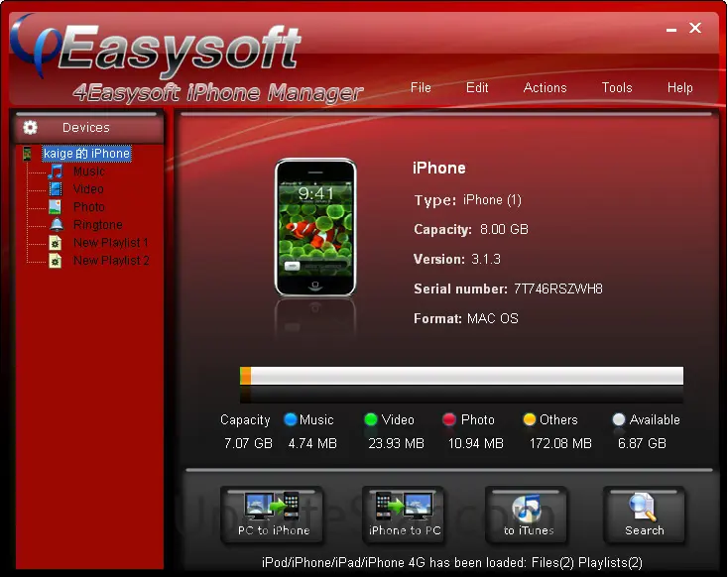Click the white Available legend dot
728x577 pixels.
(619, 419)
